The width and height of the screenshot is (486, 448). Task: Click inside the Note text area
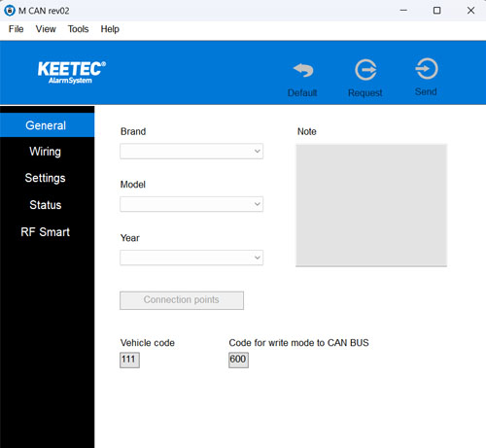coord(371,205)
